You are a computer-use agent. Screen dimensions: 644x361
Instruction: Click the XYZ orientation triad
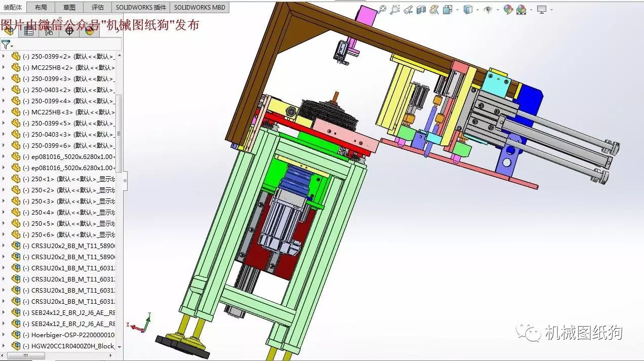click(139, 323)
